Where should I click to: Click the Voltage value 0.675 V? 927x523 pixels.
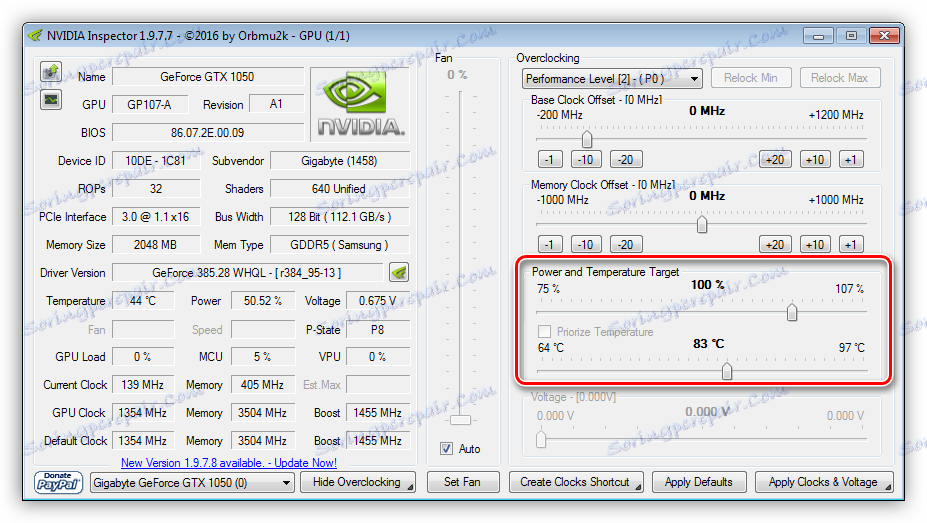coord(378,301)
